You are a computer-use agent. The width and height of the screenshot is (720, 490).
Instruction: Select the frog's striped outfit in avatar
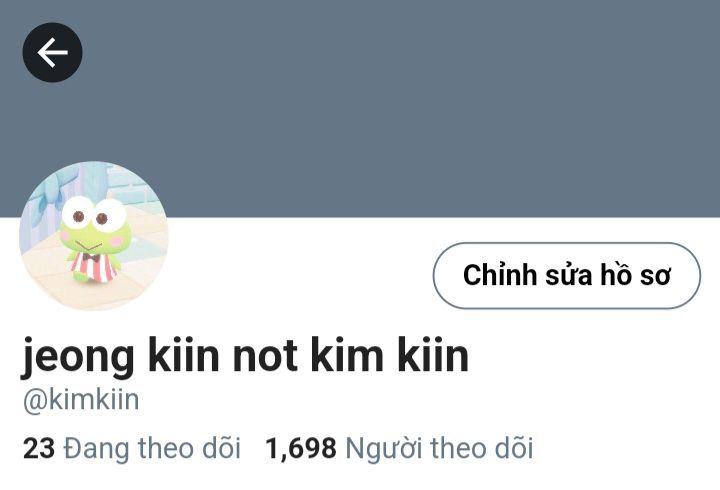[94, 266]
